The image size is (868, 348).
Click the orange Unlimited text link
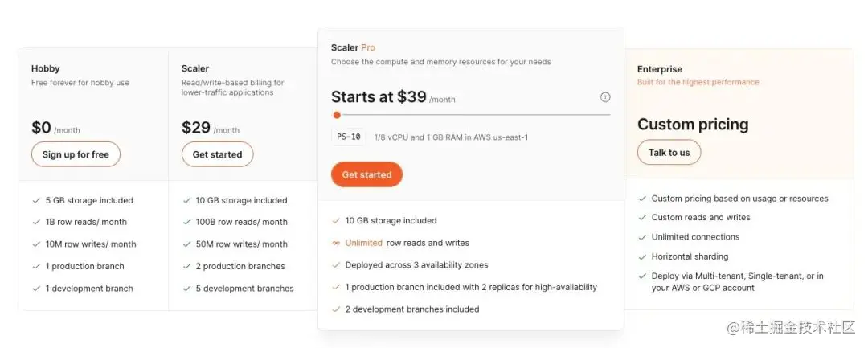click(363, 243)
